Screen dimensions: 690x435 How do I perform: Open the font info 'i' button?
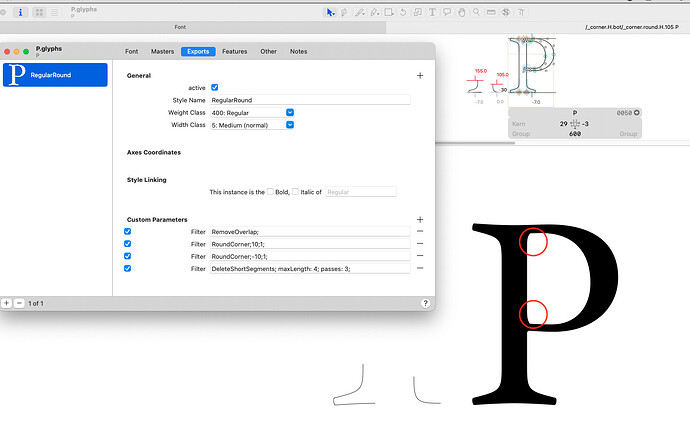(22, 12)
